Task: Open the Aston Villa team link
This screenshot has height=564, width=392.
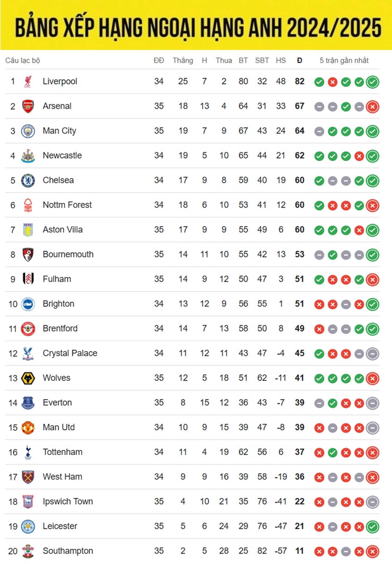Action: (x=63, y=230)
